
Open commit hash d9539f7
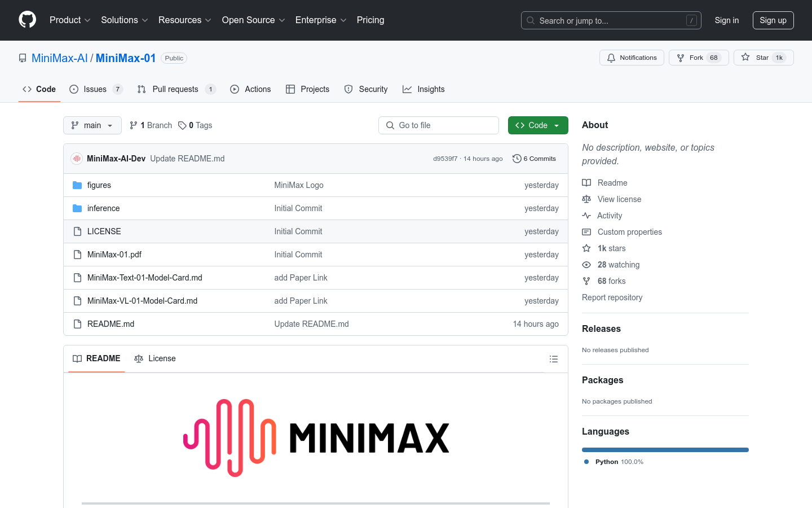pyautogui.click(x=445, y=159)
